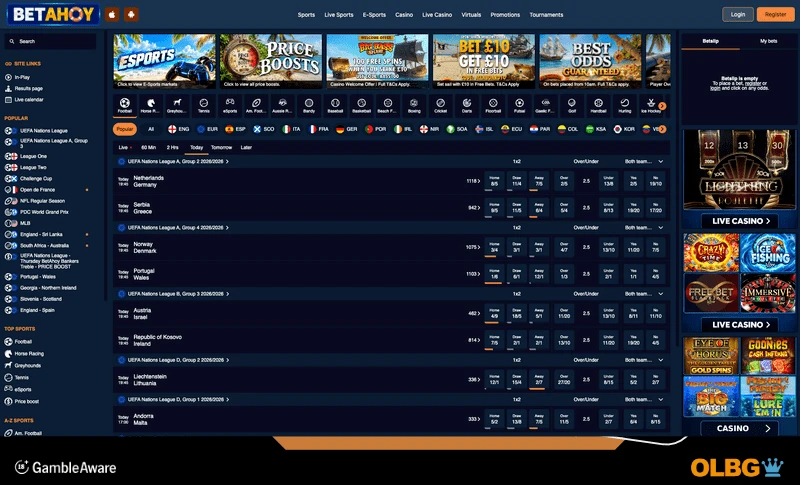Select the Greyhounds sport icon
Image resolution: width=800 pixels, height=485 pixels.
177,106
